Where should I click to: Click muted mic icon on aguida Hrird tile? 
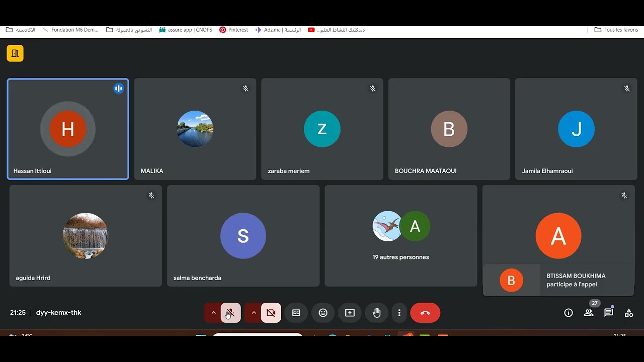(151, 196)
